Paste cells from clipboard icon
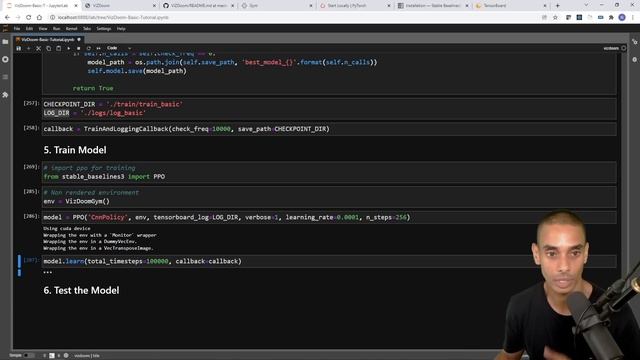The width and height of the screenshot is (640, 360). click(58, 48)
